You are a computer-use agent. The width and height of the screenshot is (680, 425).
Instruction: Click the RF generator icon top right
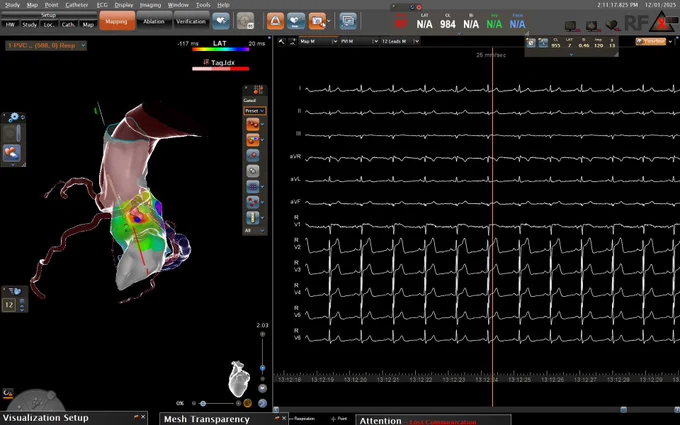click(x=636, y=23)
